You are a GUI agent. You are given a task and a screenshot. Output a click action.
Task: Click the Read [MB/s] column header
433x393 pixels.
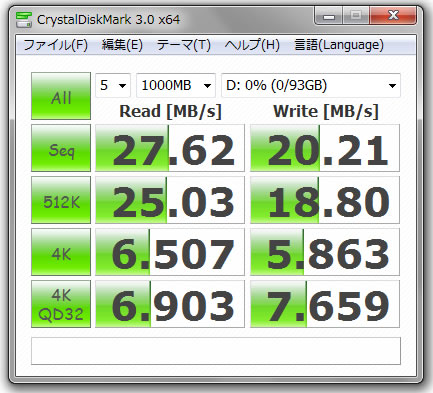[170, 111]
